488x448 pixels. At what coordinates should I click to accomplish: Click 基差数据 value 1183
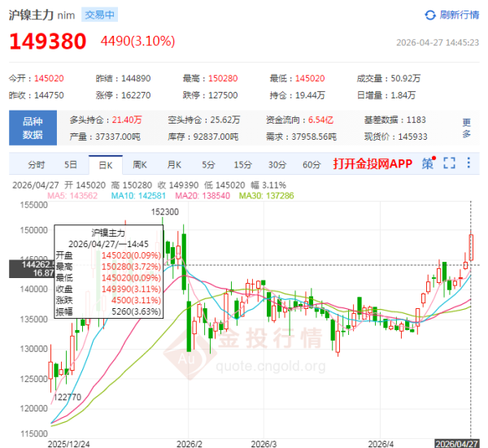pyautogui.click(x=416, y=120)
